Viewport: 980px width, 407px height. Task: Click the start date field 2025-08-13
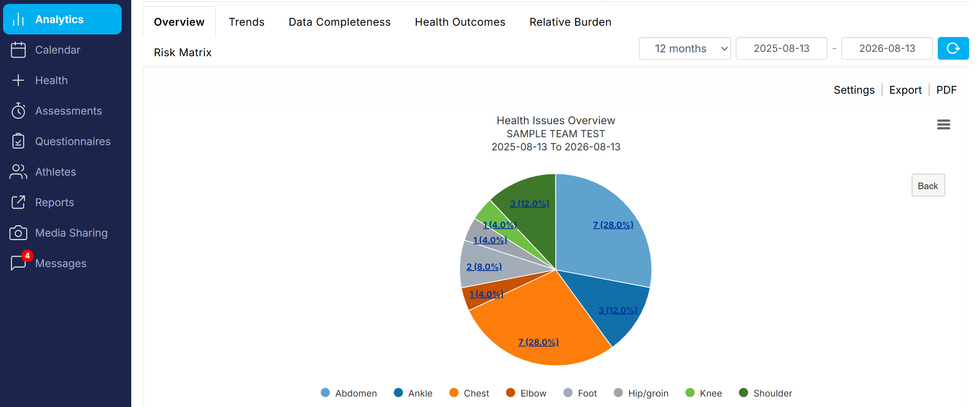782,48
